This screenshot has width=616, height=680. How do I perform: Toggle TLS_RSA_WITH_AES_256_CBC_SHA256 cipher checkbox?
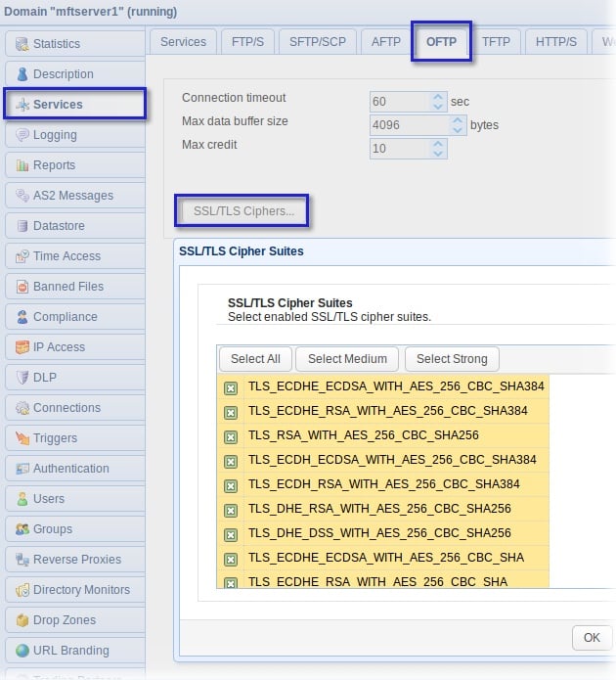pyautogui.click(x=231, y=436)
